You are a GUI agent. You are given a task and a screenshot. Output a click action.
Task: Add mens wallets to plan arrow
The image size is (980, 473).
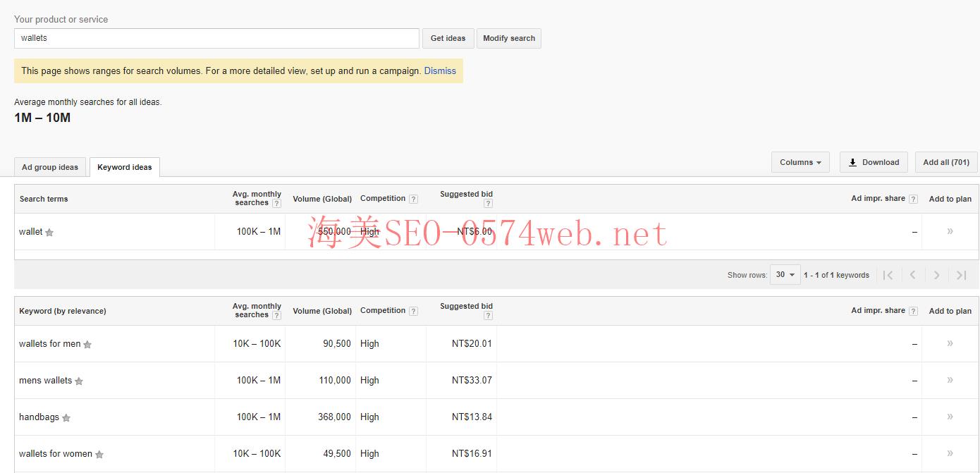point(950,380)
